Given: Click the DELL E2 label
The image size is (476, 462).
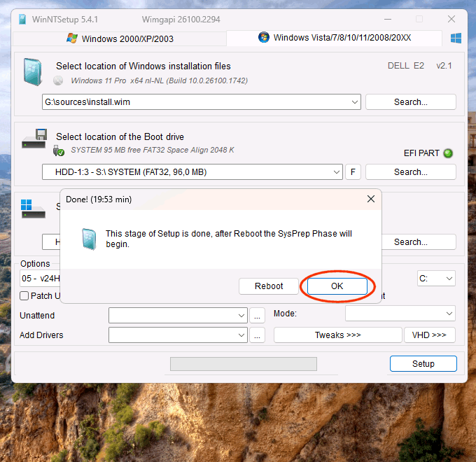Looking at the screenshot, I should (406, 66).
